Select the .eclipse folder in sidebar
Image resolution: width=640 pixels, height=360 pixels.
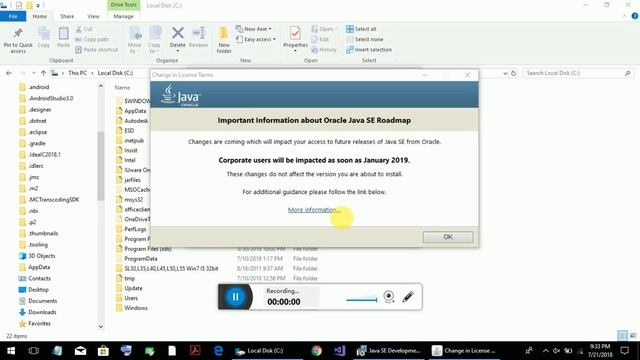tap(38, 132)
